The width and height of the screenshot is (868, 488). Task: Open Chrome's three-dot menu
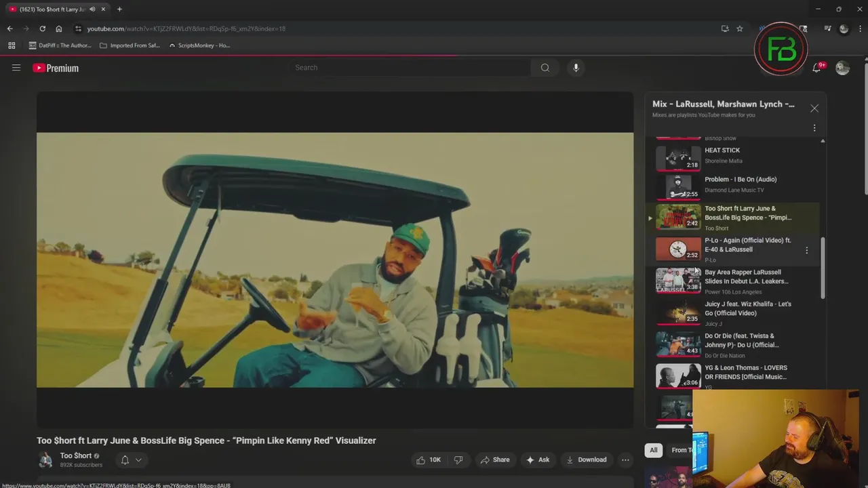tap(860, 28)
